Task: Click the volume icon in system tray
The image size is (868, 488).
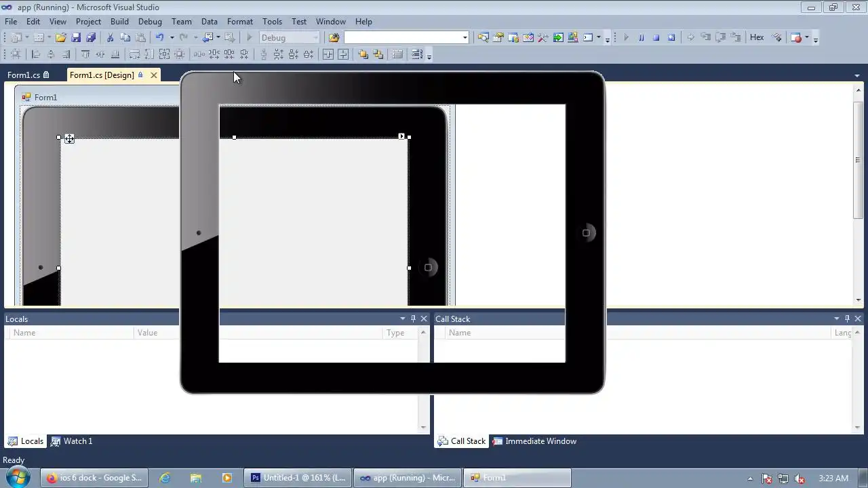Action: (x=800, y=479)
